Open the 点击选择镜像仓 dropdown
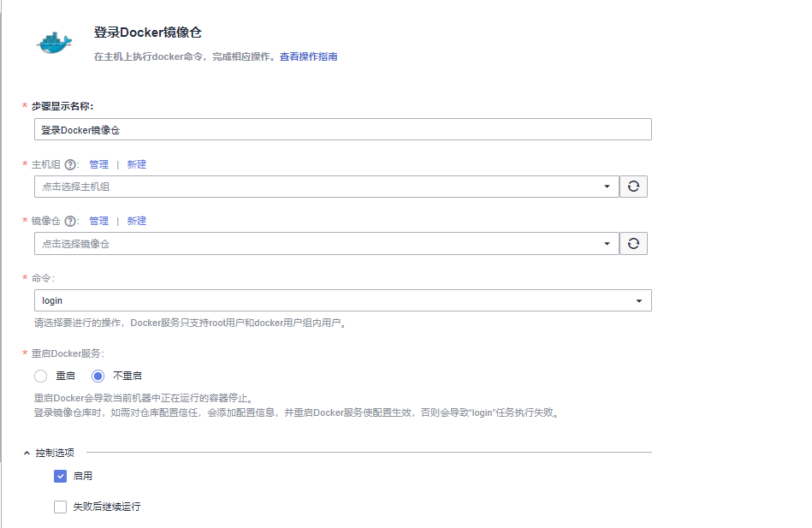812x528 pixels. (327, 244)
